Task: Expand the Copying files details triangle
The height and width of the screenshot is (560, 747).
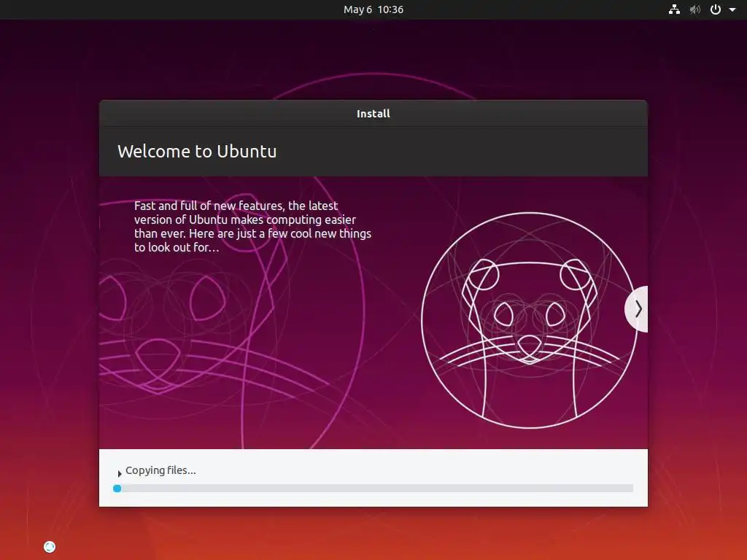Action: (119, 473)
